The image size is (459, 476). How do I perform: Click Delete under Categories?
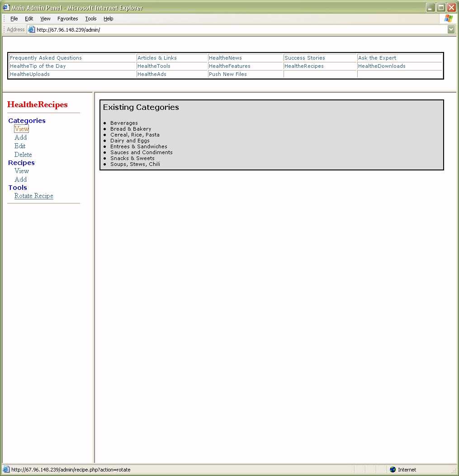click(23, 155)
